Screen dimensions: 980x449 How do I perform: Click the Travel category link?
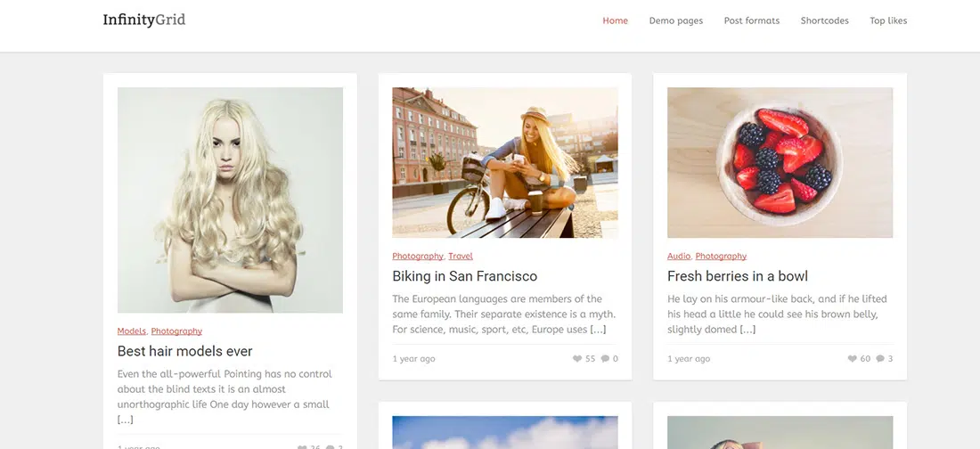point(461,257)
